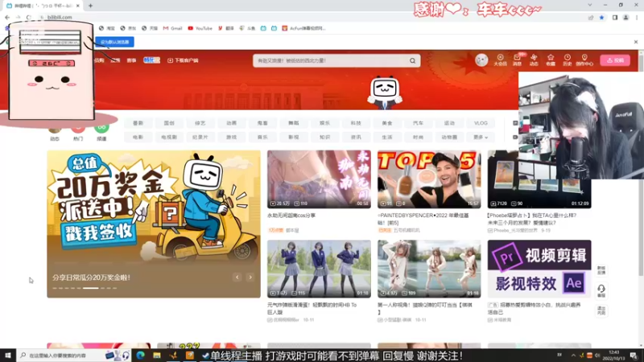Image resolution: width=644 pixels, height=362 pixels.
Task: Expand the 更多 categories dropdown
Action: click(481, 137)
